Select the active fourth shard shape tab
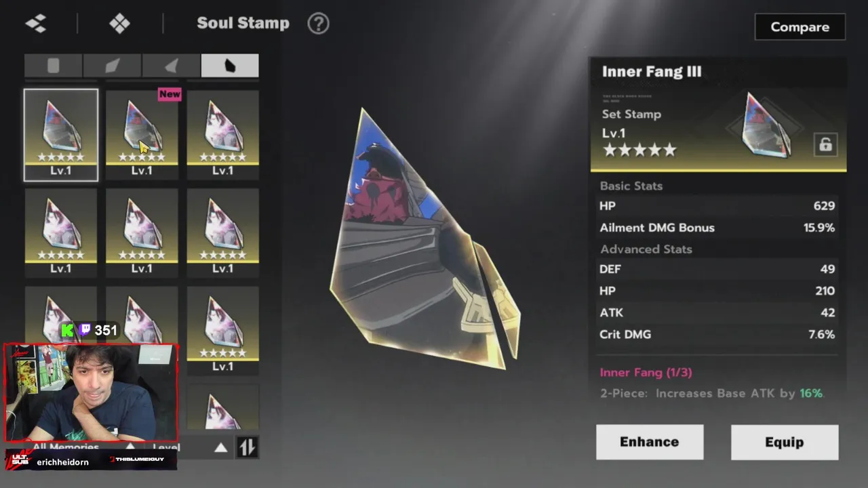This screenshot has height=488, width=868. click(x=230, y=66)
